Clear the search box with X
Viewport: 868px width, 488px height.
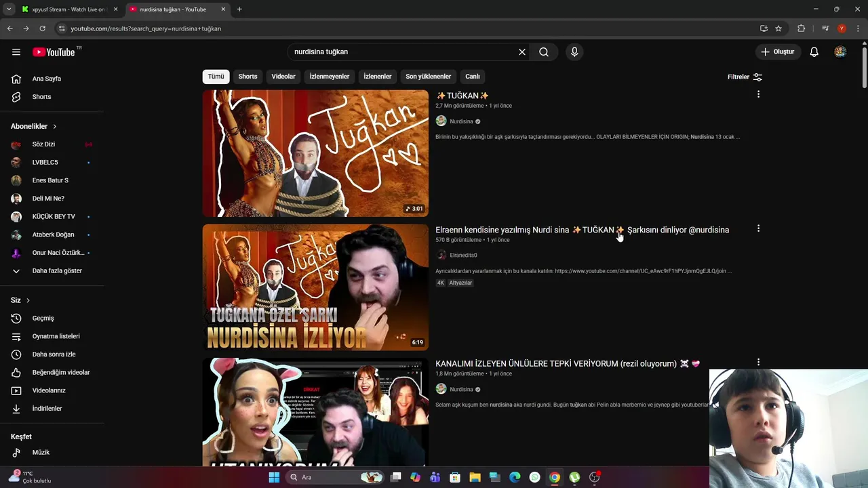pyautogui.click(x=522, y=52)
